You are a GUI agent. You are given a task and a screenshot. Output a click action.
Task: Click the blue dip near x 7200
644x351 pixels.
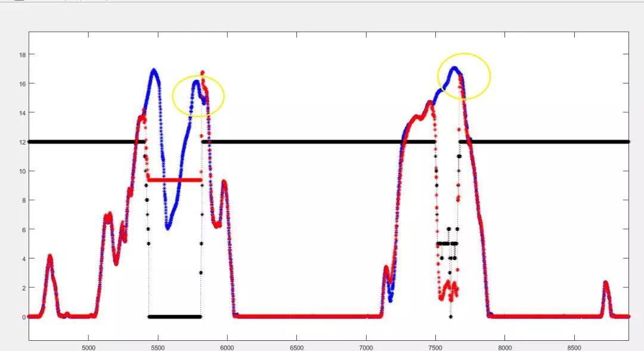point(390,297)
